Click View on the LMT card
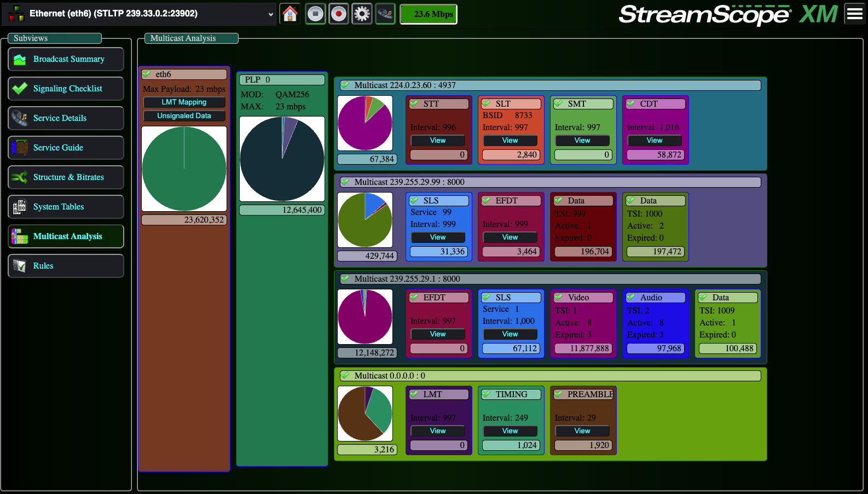Viewport: 868px width, 494px height. [x=438, y=431]
